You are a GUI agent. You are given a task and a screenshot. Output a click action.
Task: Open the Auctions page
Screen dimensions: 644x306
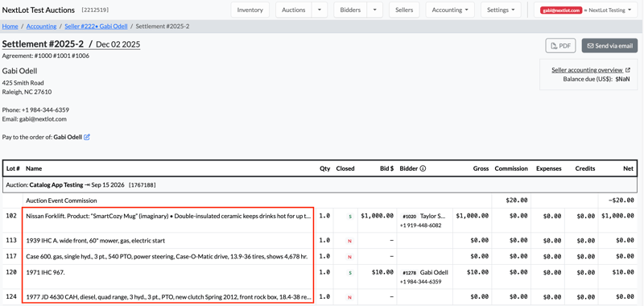click(x=294, y=10)
